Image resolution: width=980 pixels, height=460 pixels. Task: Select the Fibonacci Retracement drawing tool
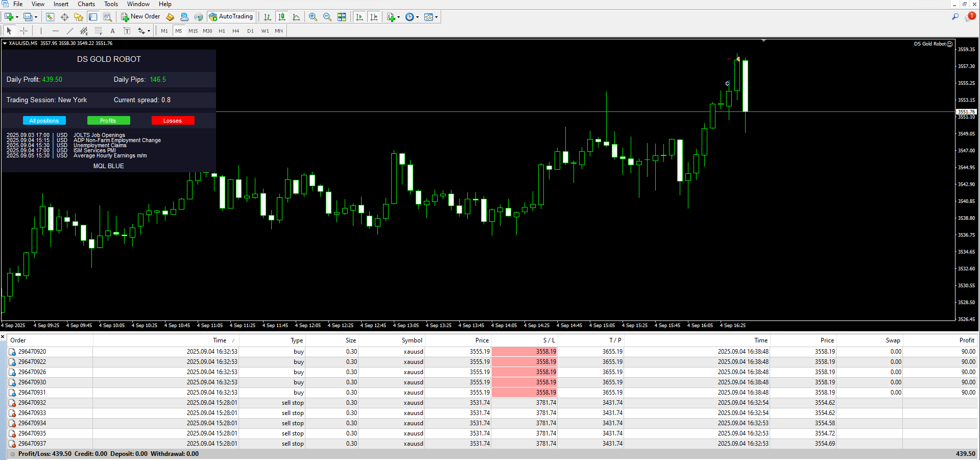[x=98, y=31]
